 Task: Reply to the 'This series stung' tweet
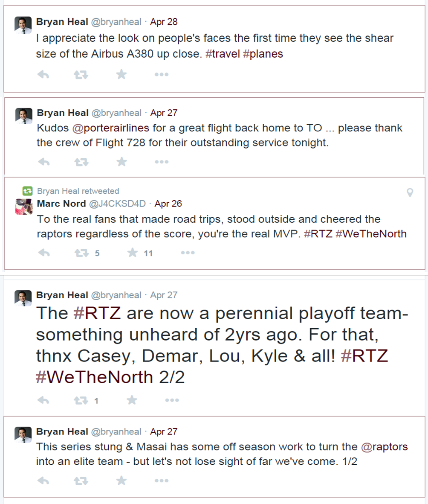[x=43, y=481]
